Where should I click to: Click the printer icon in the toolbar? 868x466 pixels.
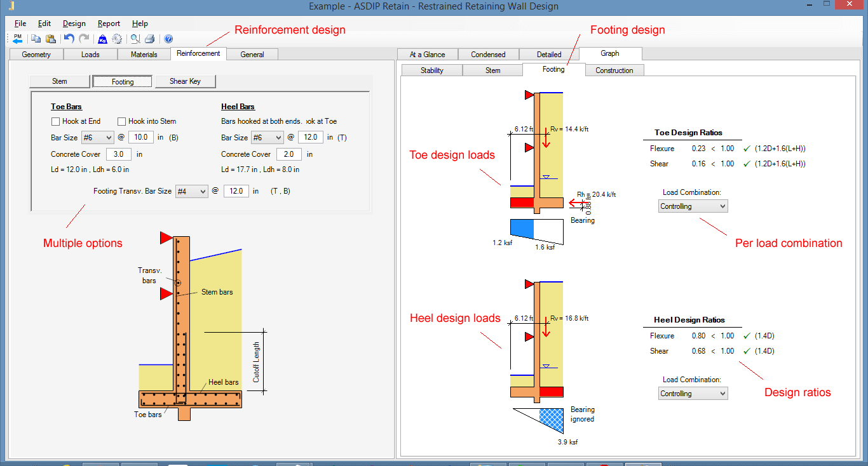(149, 39)
